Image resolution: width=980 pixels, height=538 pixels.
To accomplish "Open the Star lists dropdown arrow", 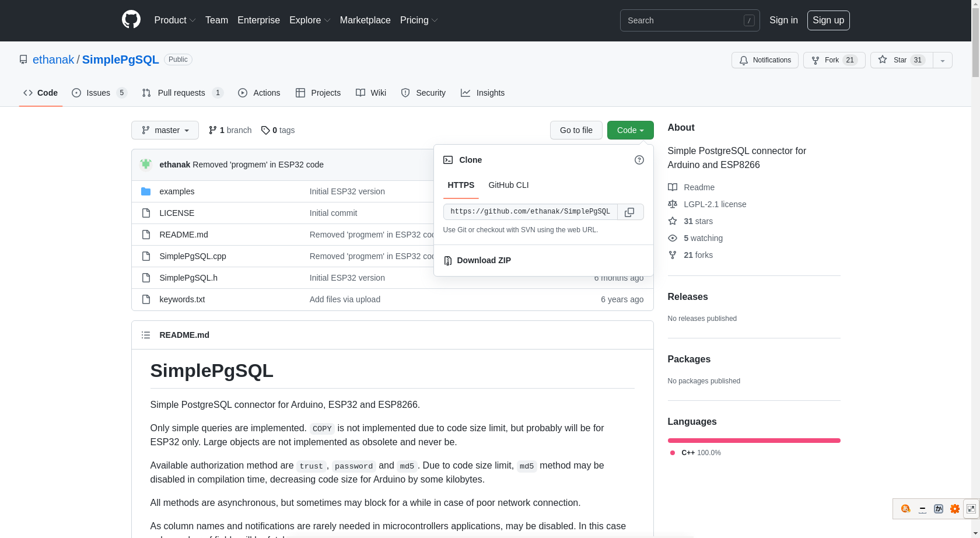I will click(x=943, y=60).
